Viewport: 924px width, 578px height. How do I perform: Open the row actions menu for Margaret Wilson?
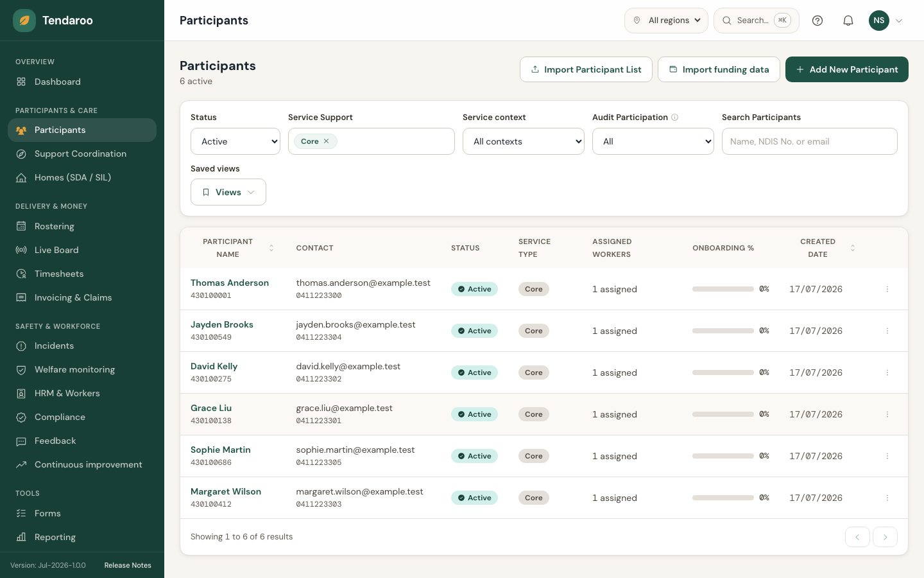(x=887, y=498)
